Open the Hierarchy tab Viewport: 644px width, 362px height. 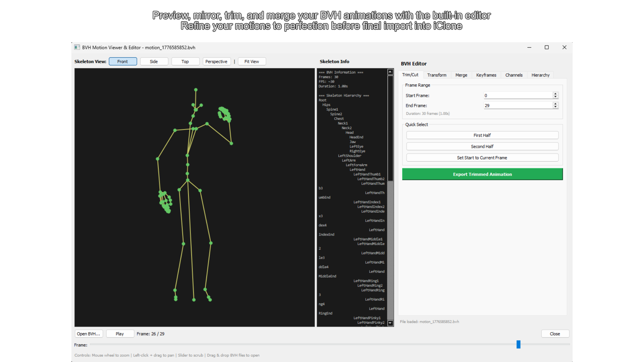pos(540,75)
